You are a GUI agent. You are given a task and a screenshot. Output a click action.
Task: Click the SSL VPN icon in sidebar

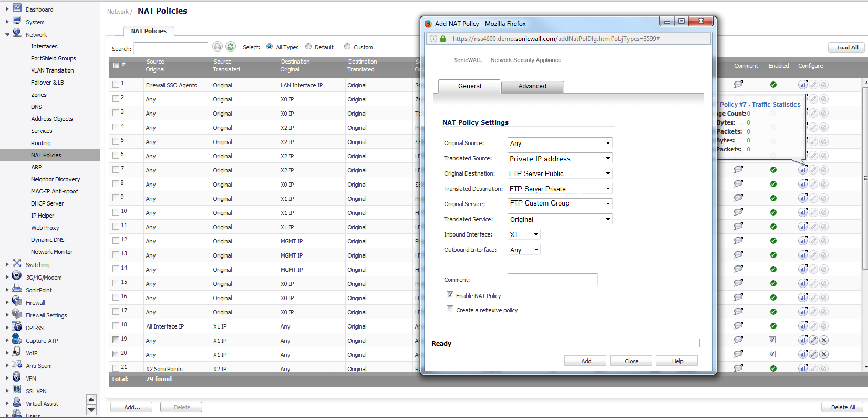point(17,390)
